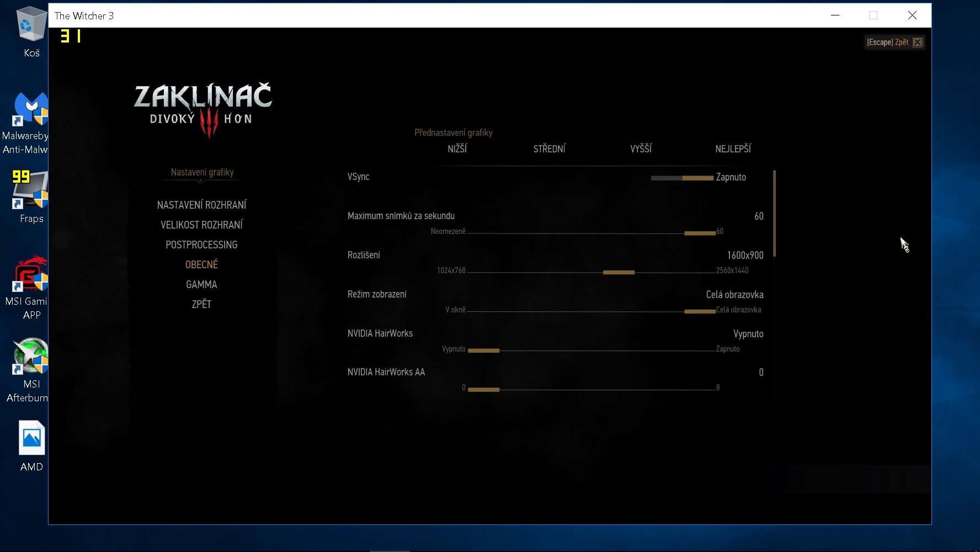Click the Neomezeně slider end label

tap(448, 231)
